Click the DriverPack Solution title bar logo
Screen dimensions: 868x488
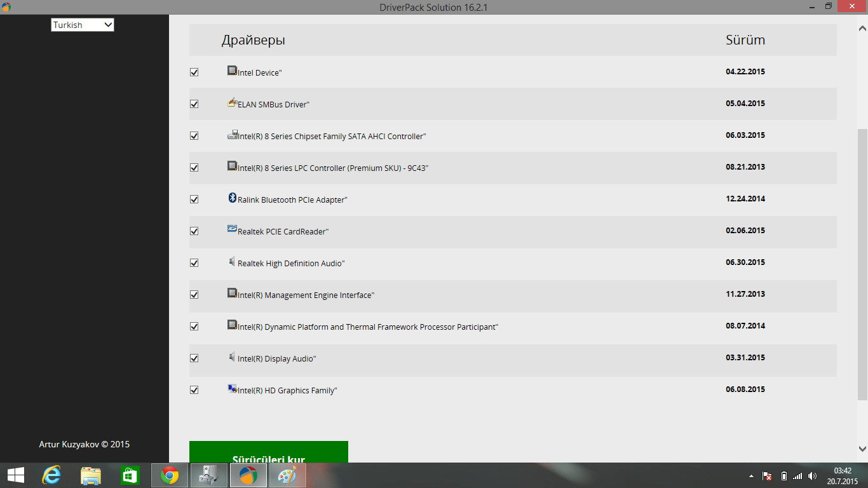[6, 7]
